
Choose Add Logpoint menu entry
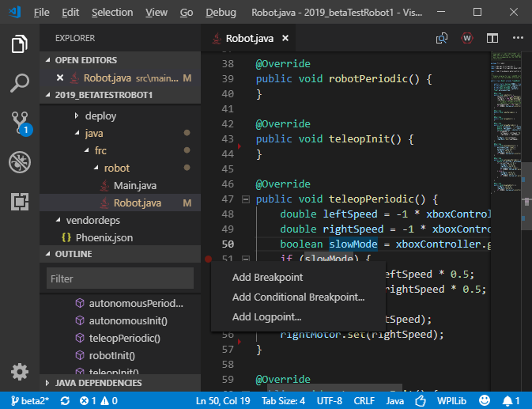pyautogui.click(x=266, y=317)
